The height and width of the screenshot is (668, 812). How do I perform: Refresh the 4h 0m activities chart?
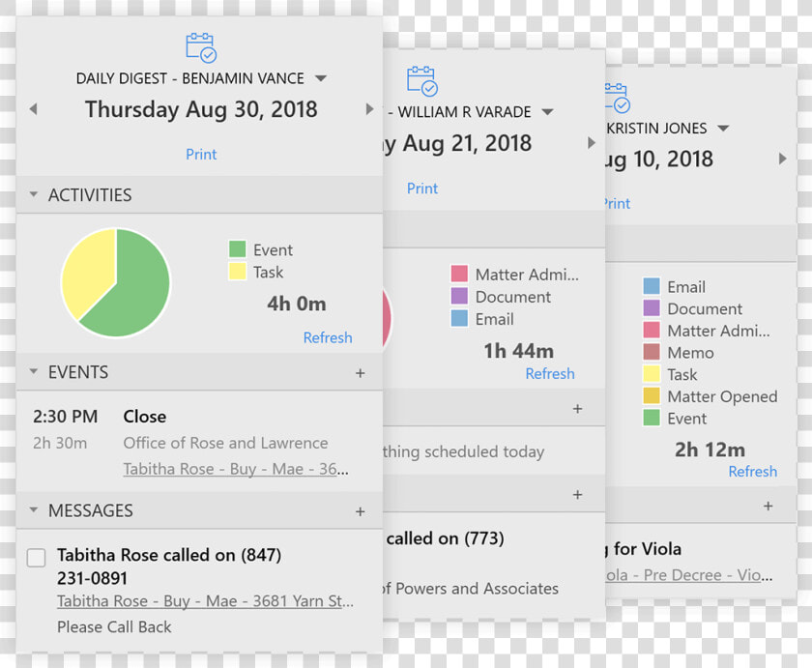(328, 337)
